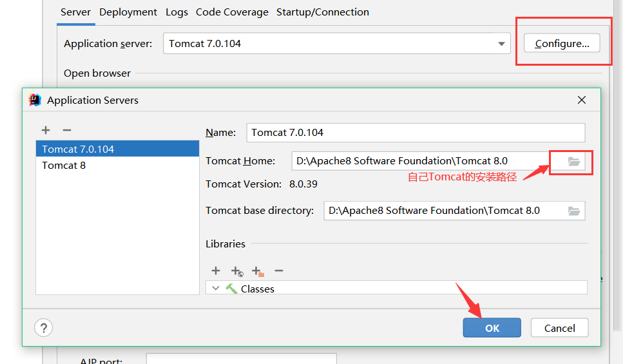Click the IntelliJ icon in the Application Servers title bar
This screenshot has width=623, height=364.
pyautogui.click(x=35, y=100)
